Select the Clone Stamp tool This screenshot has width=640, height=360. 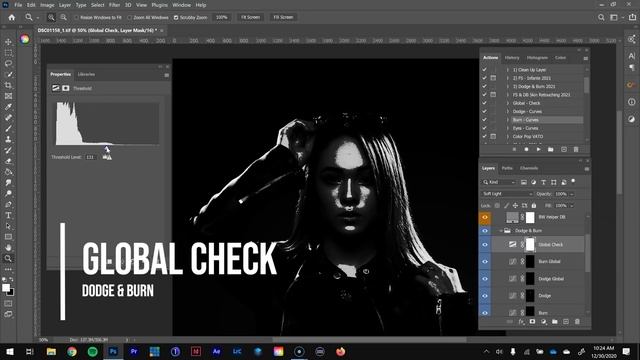point(8,139)
